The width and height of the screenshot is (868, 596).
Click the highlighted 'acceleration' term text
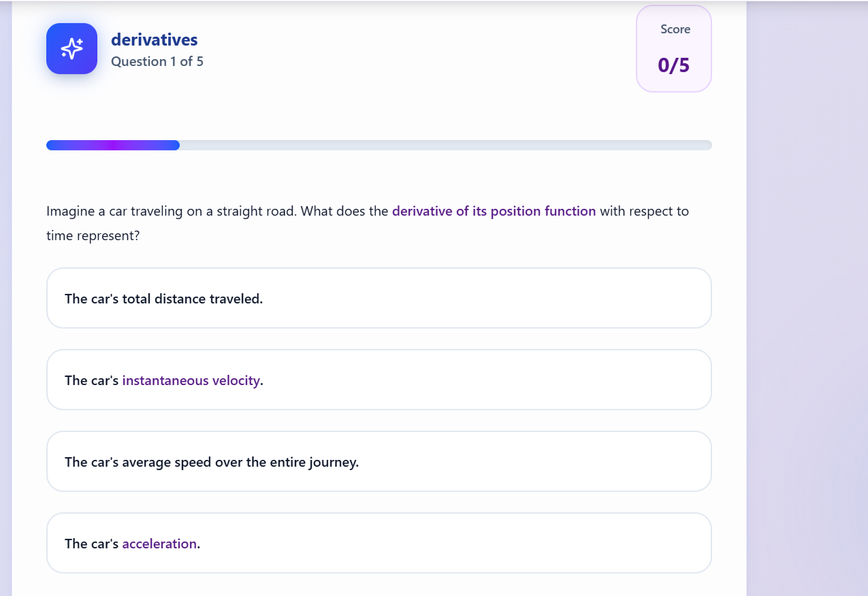pyautogui.click(x=159, y=544)
